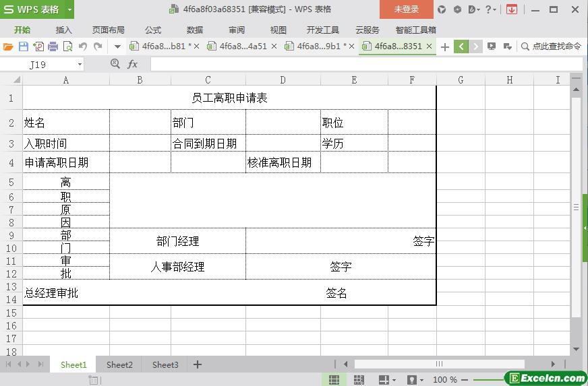Open the 页面布局 ribbon tab

pyautogui.click(x=109, y=30)
